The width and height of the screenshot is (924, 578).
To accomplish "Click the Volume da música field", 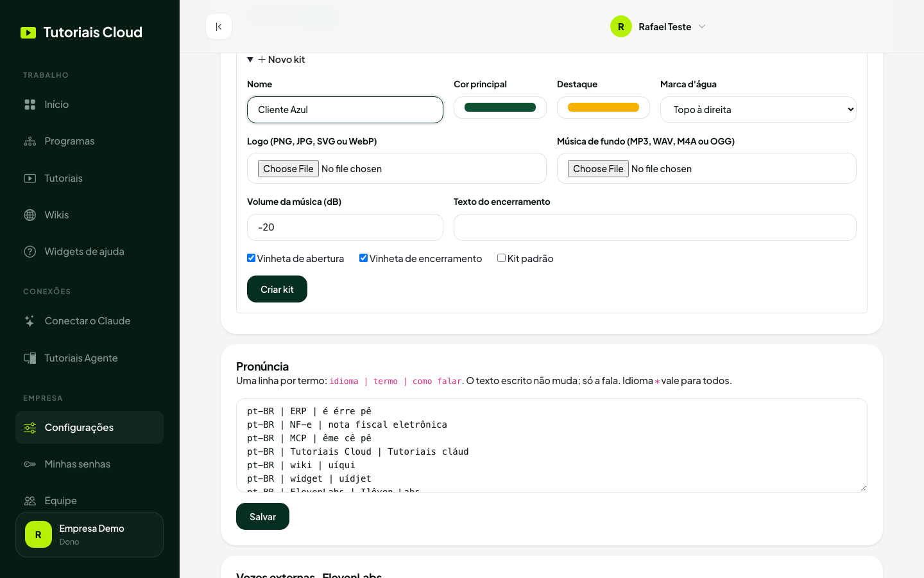I will pos(345,227).
